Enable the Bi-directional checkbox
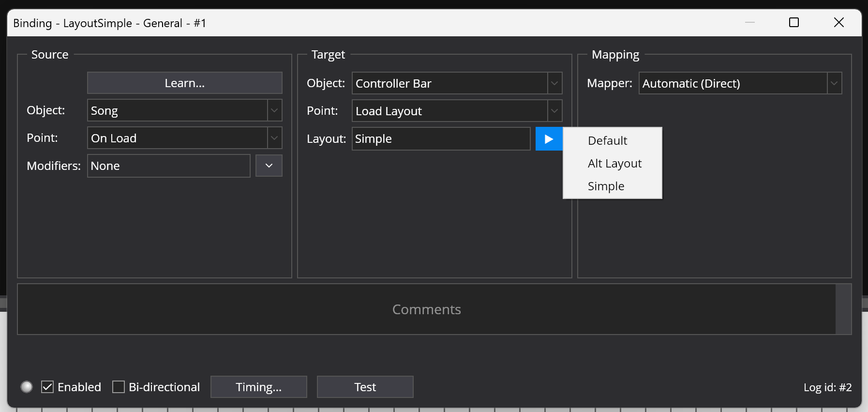The image size is (868, 412). click(x=119, y=387)
